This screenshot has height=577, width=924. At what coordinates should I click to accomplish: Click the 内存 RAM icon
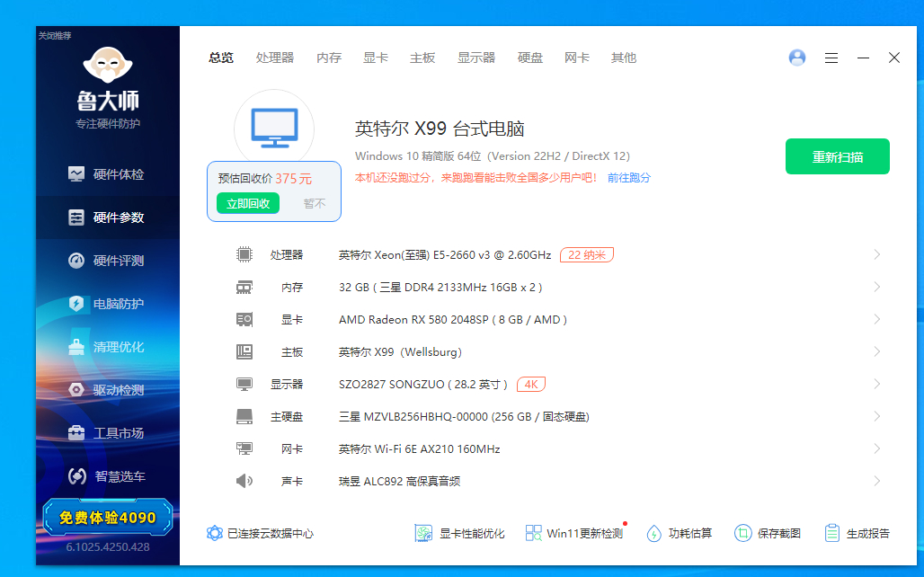244,287
